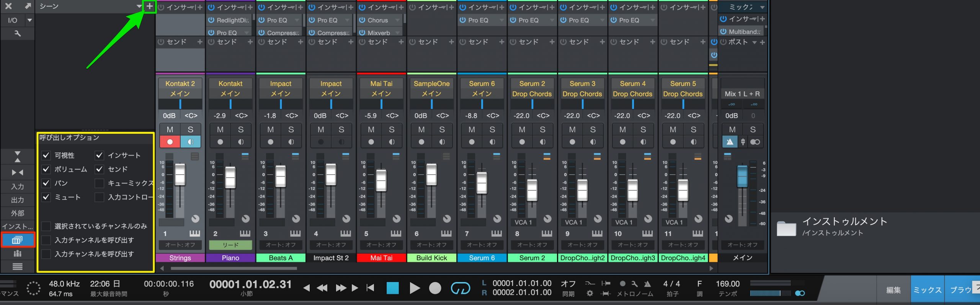This screenshot has height=305, width=980.
Task: Open the channel groups icon in the sidebar
Action: [x=18, y=253]
